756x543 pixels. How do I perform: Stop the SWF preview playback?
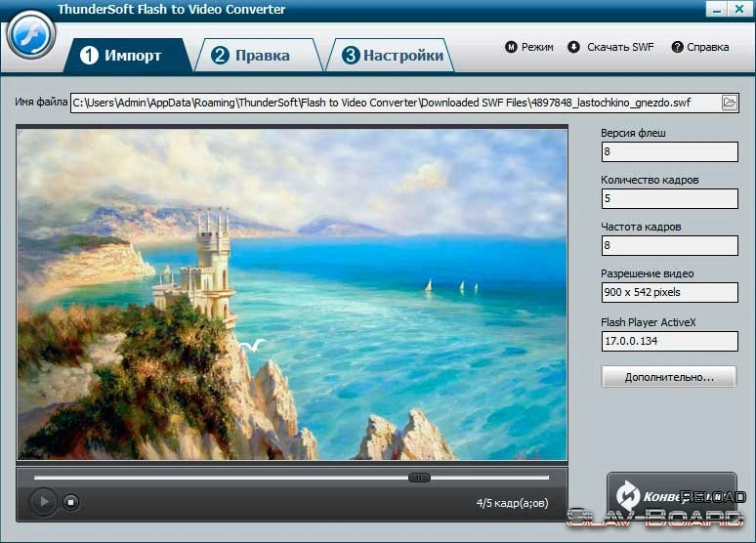(71, 503)
